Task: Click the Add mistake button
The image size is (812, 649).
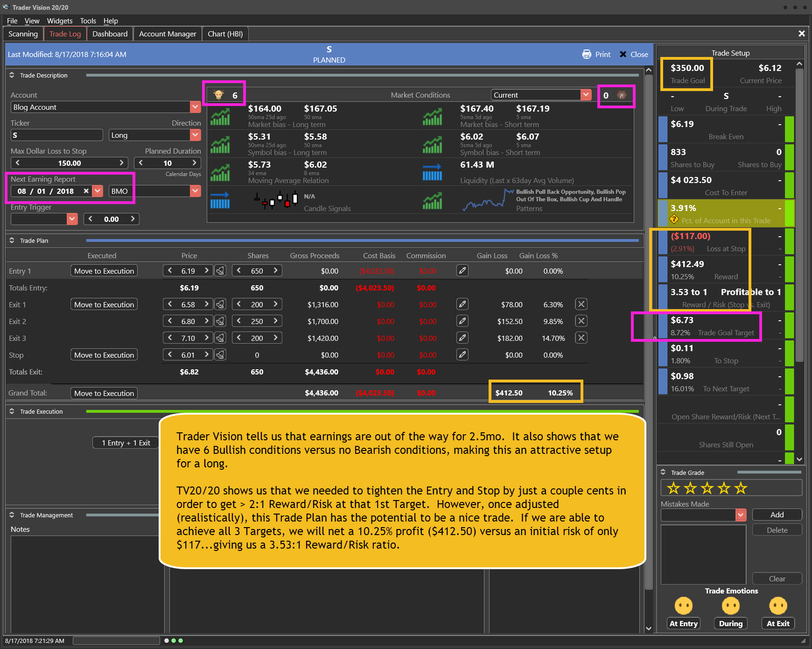Action: coord(777,515)
